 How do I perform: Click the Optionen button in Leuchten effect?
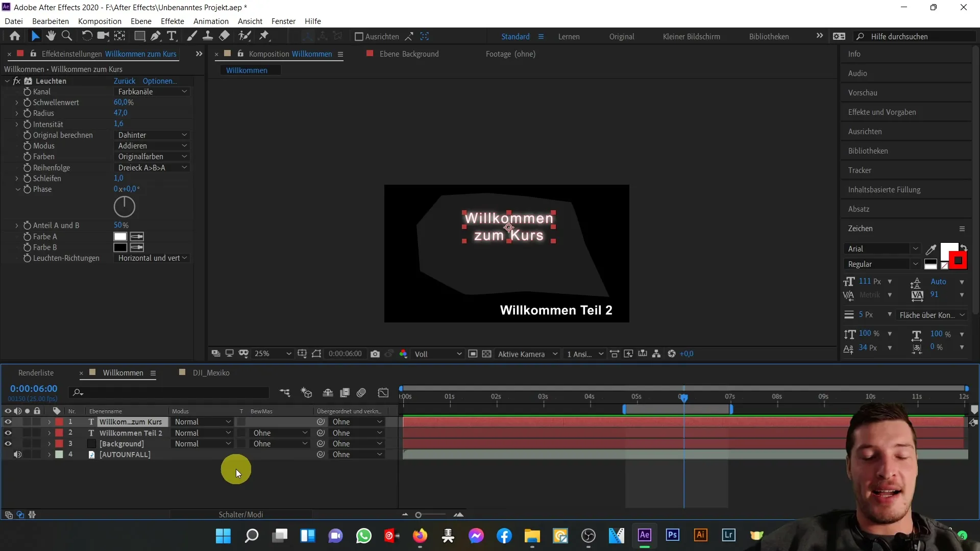[160, 81]
